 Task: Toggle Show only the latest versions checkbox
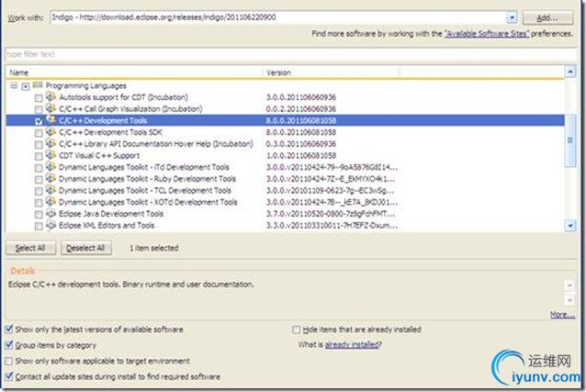[9, 330]
